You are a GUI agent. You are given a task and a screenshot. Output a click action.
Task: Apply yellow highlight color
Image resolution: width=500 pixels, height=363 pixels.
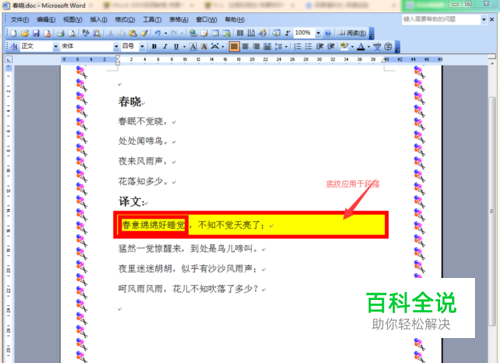point(343,46)
